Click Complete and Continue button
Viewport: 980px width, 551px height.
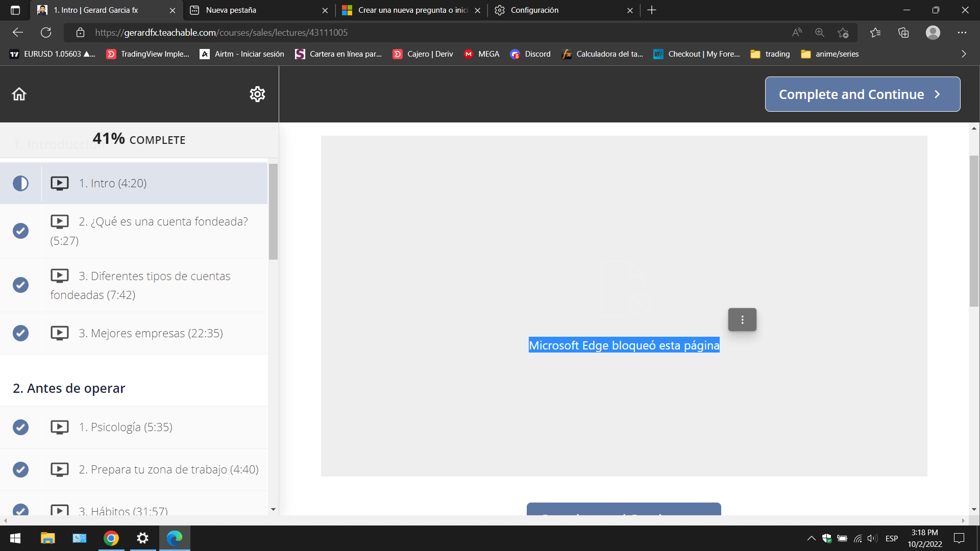(x=863, y=94)
